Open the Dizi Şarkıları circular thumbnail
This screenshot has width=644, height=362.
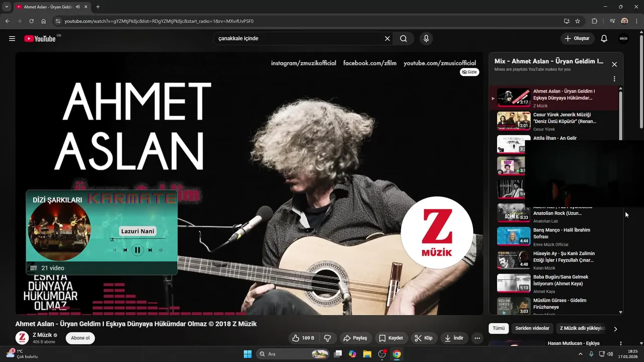pos(59,231)
